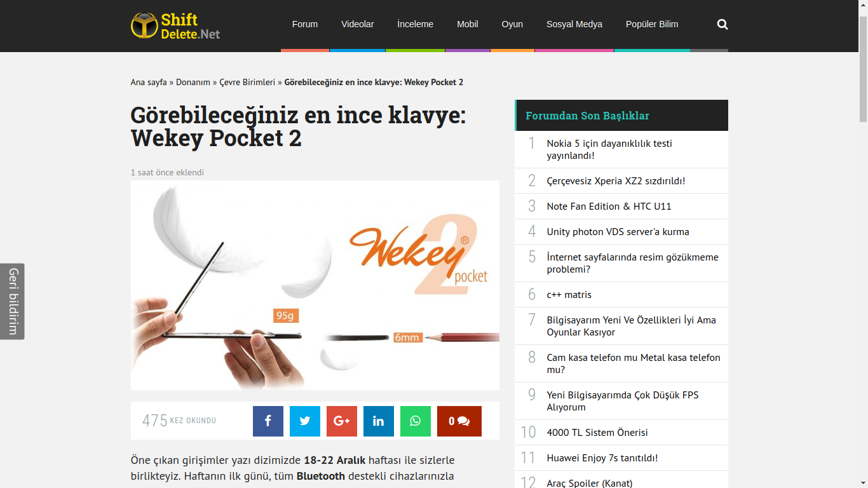Open the Sosyal Medya section
Viewport: 868px width, 488px height.
574,24
